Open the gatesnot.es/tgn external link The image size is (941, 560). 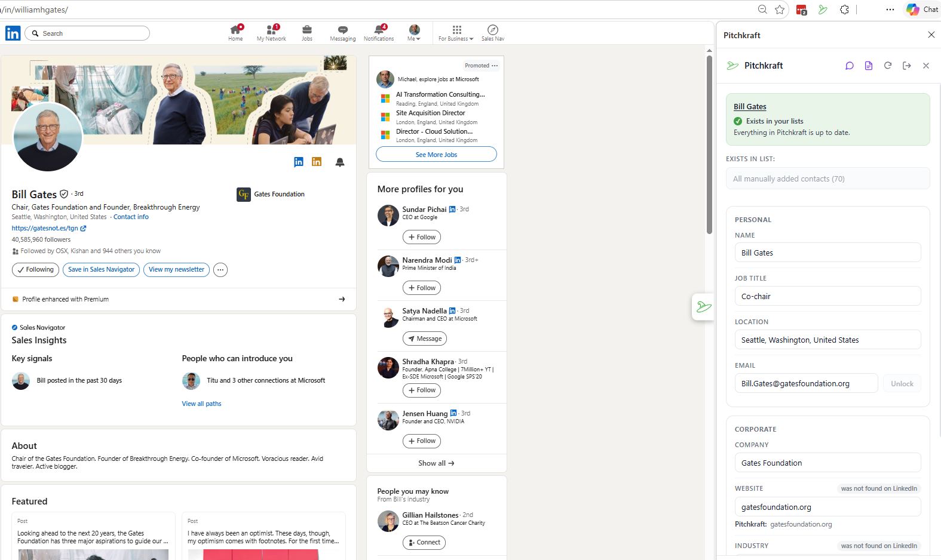point(49,228)
